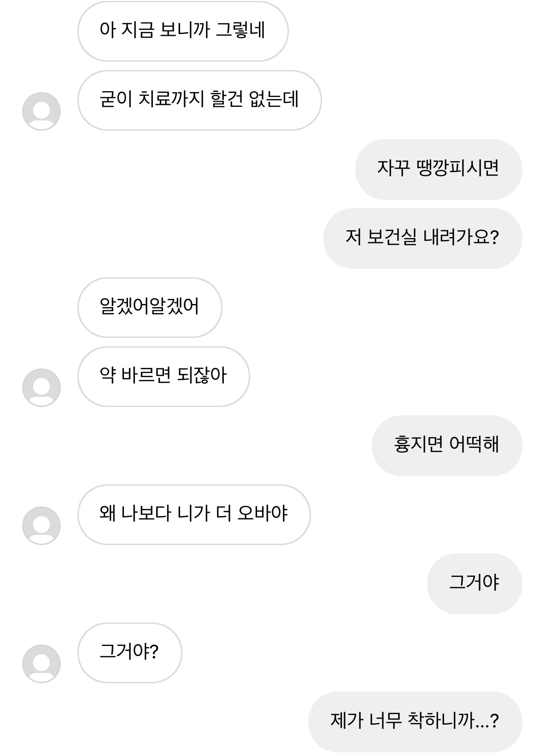Tap the bottommost sender profile avatar
The width and height of the screenshot is (539, 756).
coord(41,663)
